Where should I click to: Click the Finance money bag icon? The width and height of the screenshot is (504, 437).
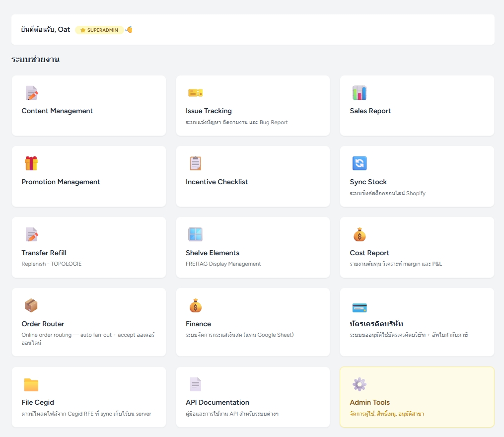point(196,305)
